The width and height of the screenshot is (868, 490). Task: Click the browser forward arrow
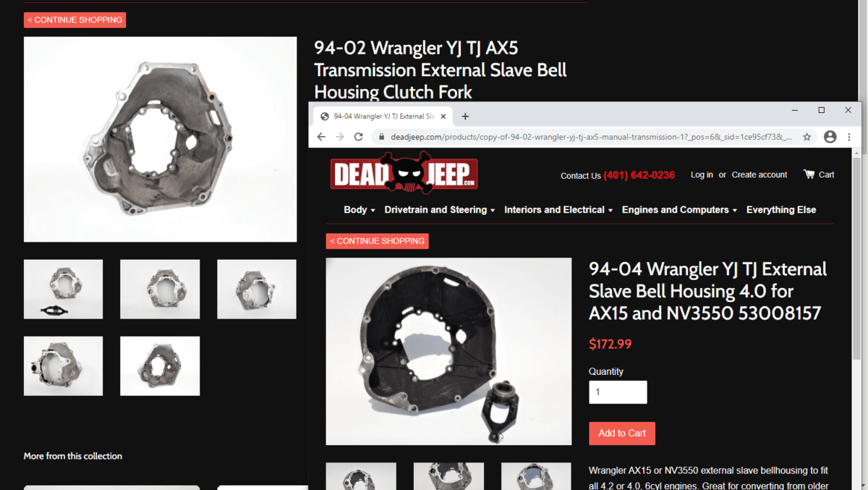tap(340, 137)
